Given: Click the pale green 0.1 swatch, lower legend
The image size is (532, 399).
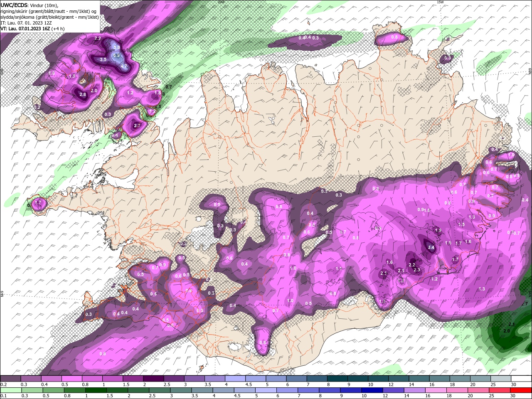Looking at the screenshot, I should [x=10, y=390].
